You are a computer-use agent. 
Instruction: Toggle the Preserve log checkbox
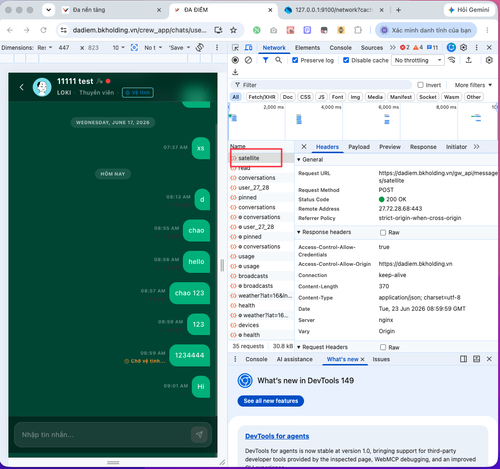tap(295, 60)
